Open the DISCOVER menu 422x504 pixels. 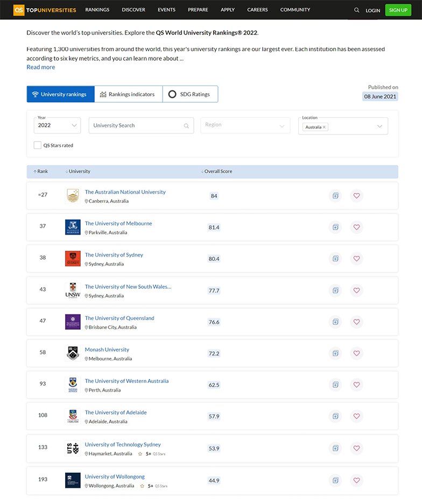pyautogui.click(x=133, y=10)
